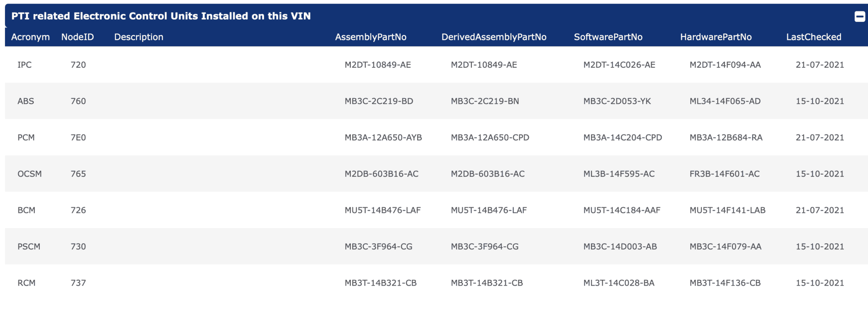Screen dimensions: 868x309
Task: Click the SoftwarePartNo column header
Action: [608, 37]
